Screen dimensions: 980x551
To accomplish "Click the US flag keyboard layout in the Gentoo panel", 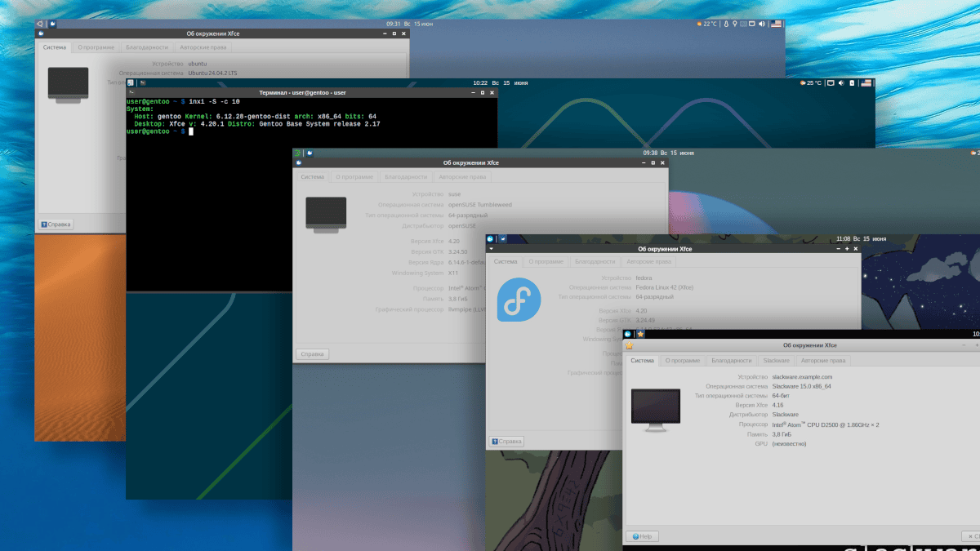I will coord(866,82).
